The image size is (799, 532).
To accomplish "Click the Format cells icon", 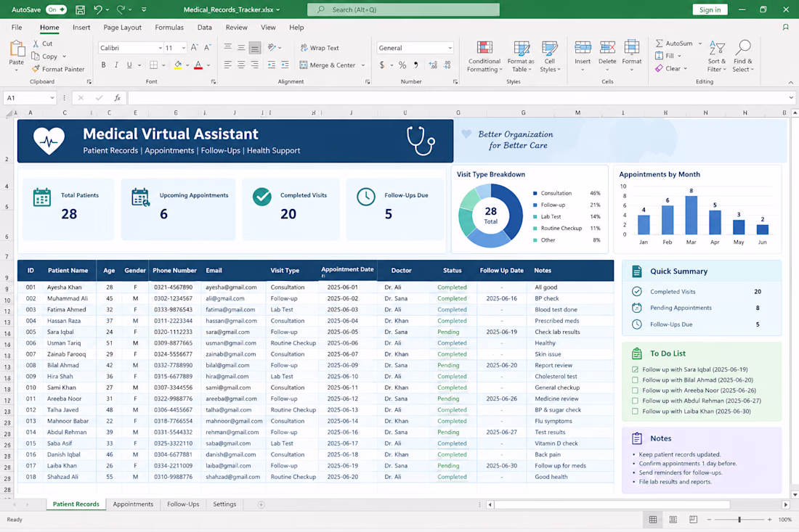I will 631,48.
